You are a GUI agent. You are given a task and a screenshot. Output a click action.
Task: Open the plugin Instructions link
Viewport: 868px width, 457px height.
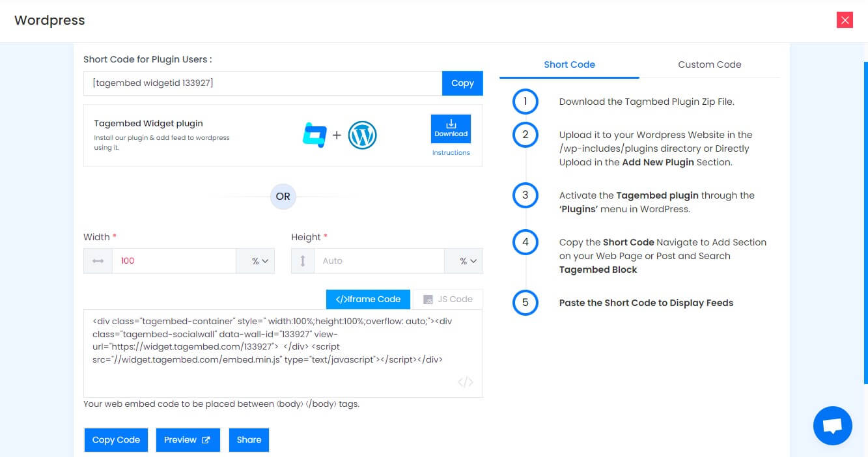click(x=451, y=152)
